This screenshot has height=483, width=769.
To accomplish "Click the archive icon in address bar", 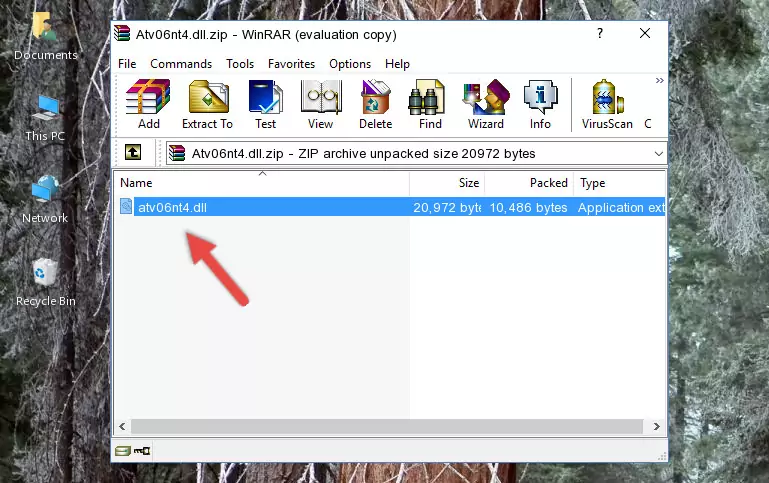I will pyautogui.click(x=177, y=153).
